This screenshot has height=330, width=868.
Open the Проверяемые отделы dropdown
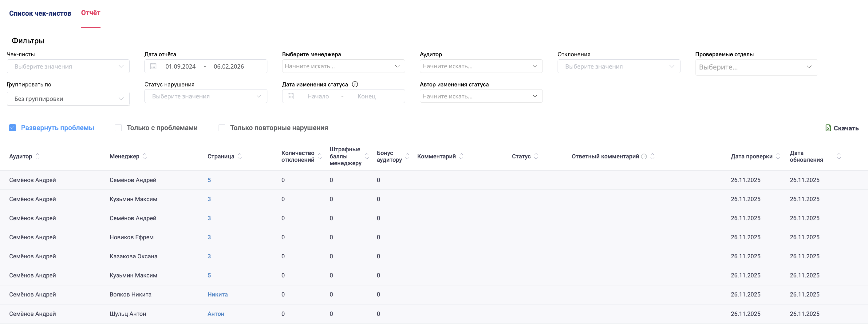tap(756, 67)
